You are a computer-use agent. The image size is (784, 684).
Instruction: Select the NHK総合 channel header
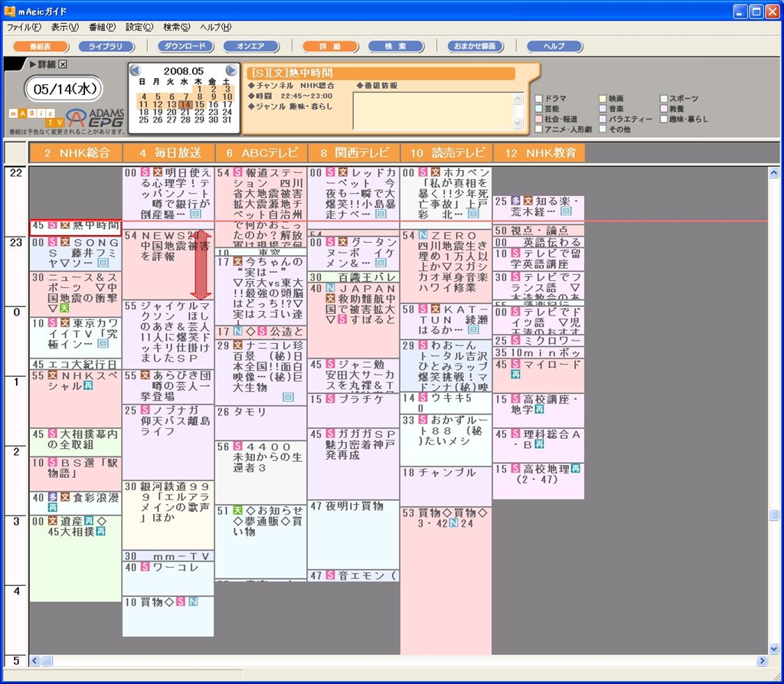76,152
